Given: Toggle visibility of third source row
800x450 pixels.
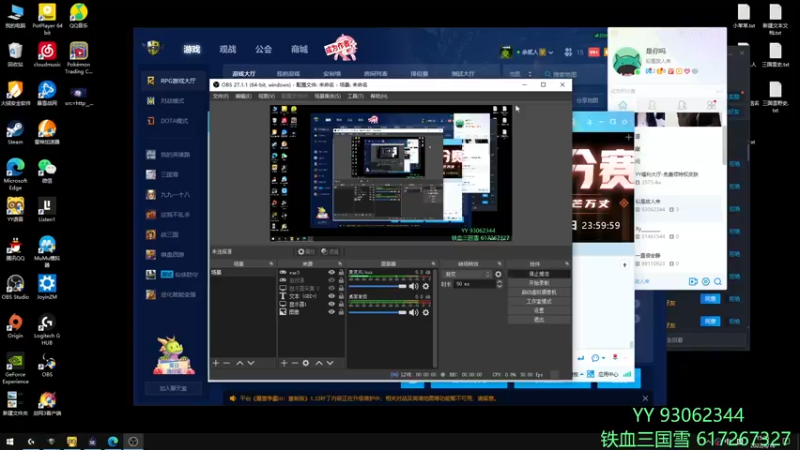Looking at the screenshot, I should click(332, 288).
